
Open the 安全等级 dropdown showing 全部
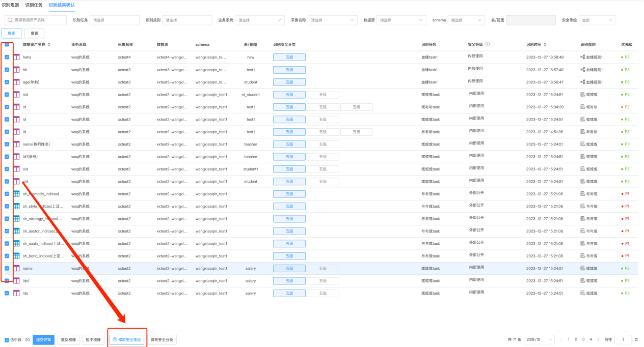tap(597, 20)
